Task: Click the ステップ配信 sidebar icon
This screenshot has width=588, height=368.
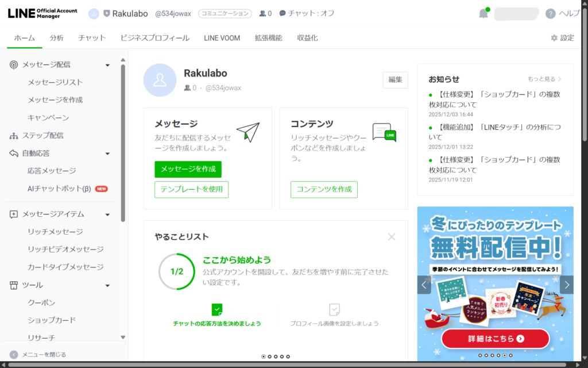Action: [14, 136]
